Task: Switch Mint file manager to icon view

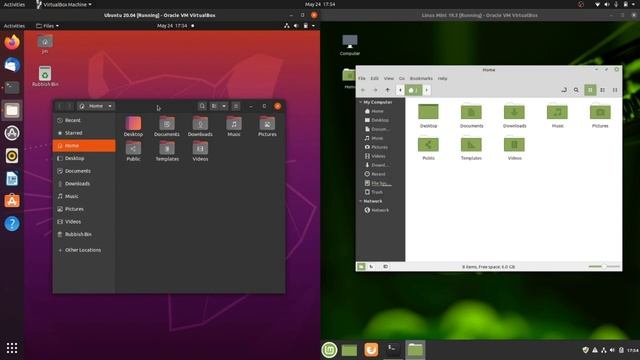Action: coord(590,90)
